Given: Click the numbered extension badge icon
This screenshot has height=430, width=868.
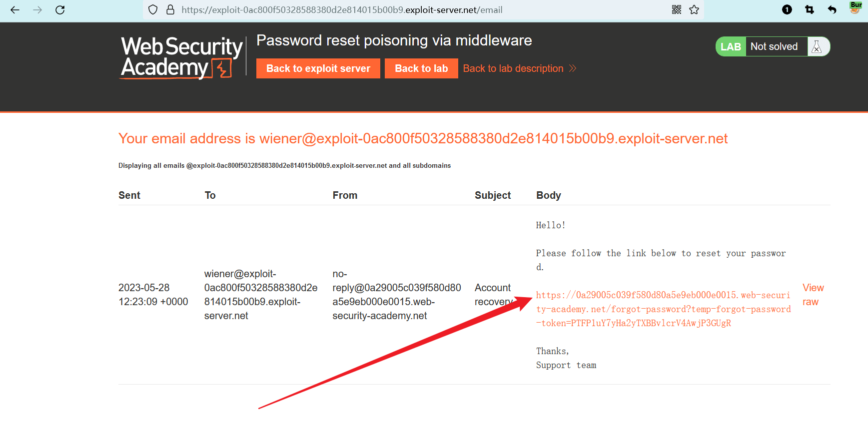Looking at the screenshot, I should coord(787,10).
